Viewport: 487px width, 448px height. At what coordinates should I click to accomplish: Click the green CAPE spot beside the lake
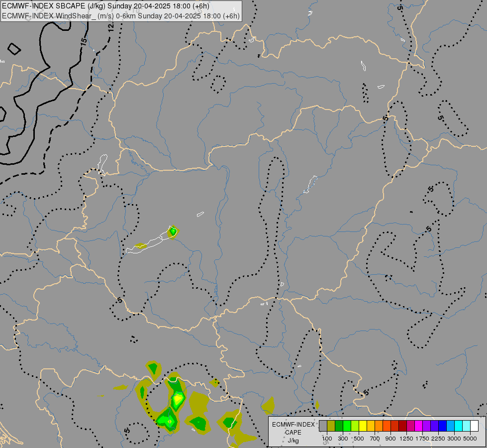173,231
